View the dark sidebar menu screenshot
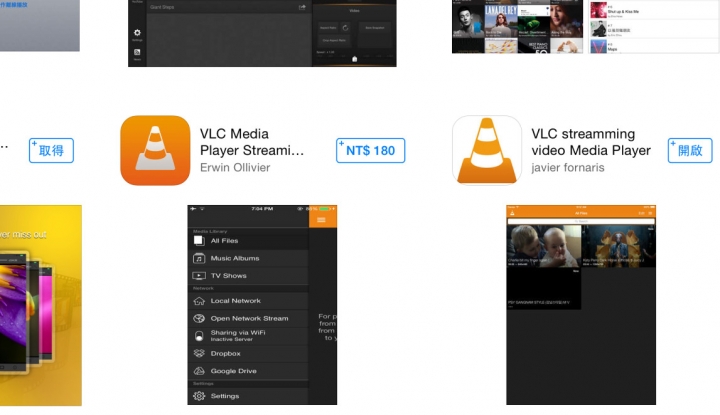 [262, 305]
